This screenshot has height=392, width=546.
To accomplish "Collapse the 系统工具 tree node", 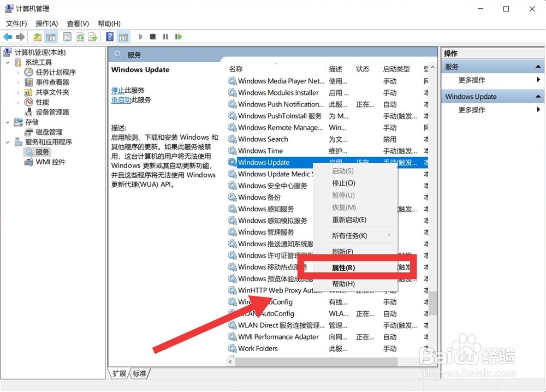I will click(x=8, y=63).
